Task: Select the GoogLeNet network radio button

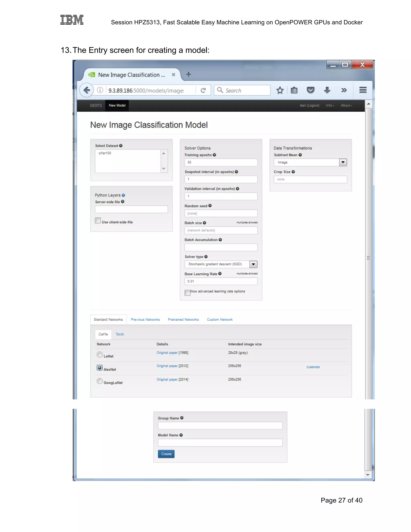Action: (100, 381)
